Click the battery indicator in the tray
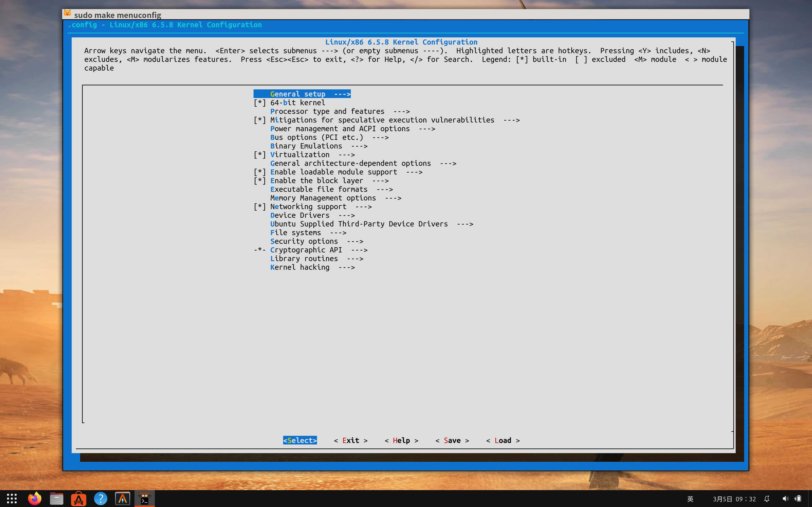 pyautogui.click(x=798, y=499)
